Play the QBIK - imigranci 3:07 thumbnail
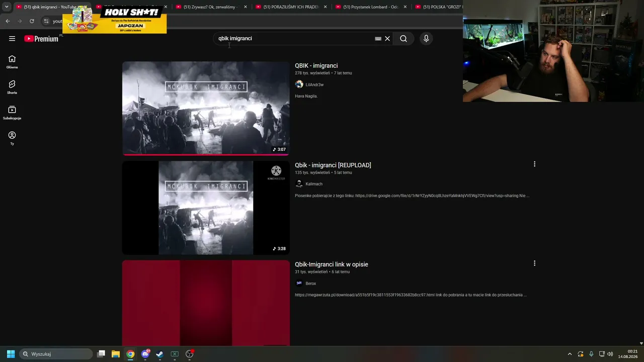The width and height of the screenshot is (644, 362). click(x=206, y=108)
